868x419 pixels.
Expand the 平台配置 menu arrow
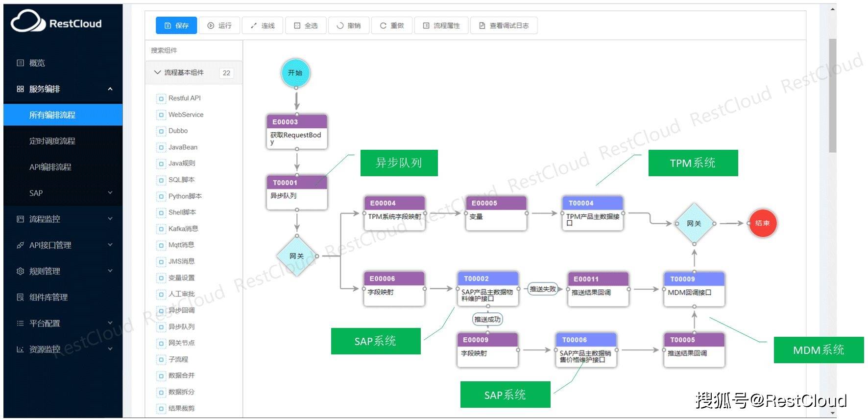pyautogui.click(x=110, y=323)
